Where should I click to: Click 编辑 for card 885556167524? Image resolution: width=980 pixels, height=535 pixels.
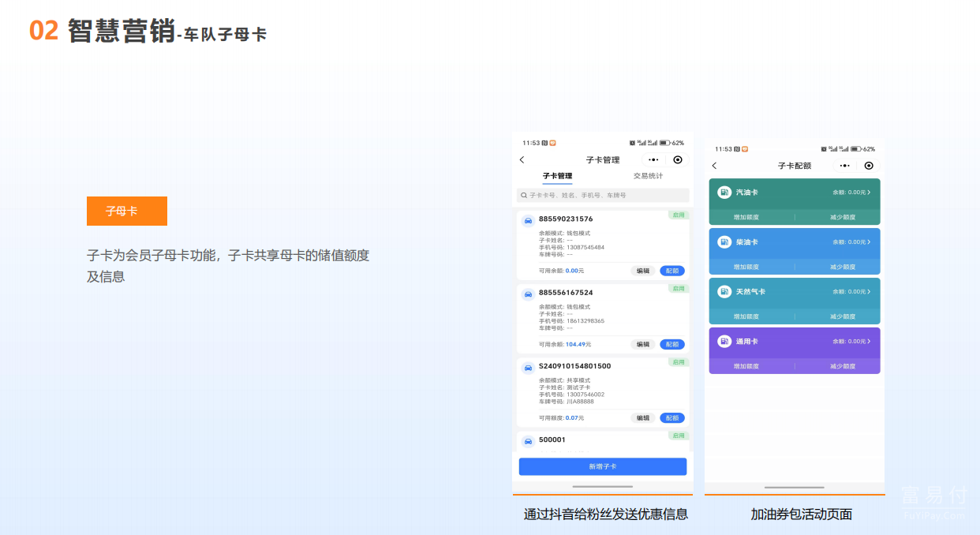[x=643, y=344]
